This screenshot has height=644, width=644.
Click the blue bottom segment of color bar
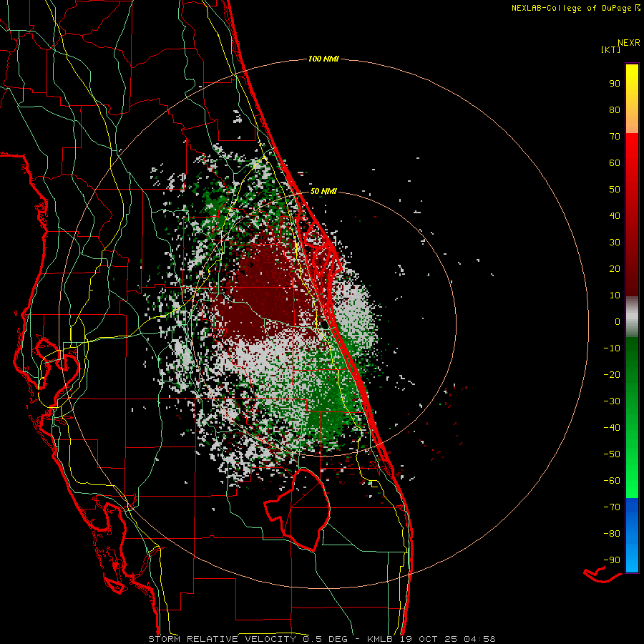point(632,535)
